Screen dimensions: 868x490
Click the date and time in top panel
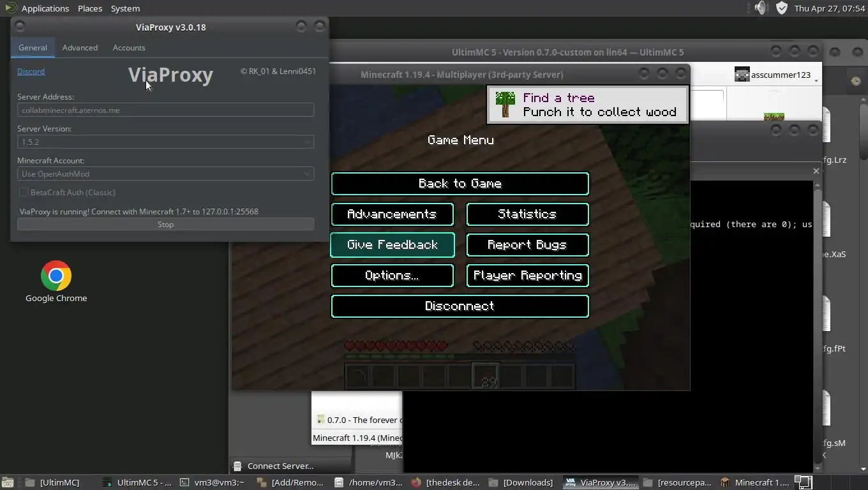click(828, 8)
